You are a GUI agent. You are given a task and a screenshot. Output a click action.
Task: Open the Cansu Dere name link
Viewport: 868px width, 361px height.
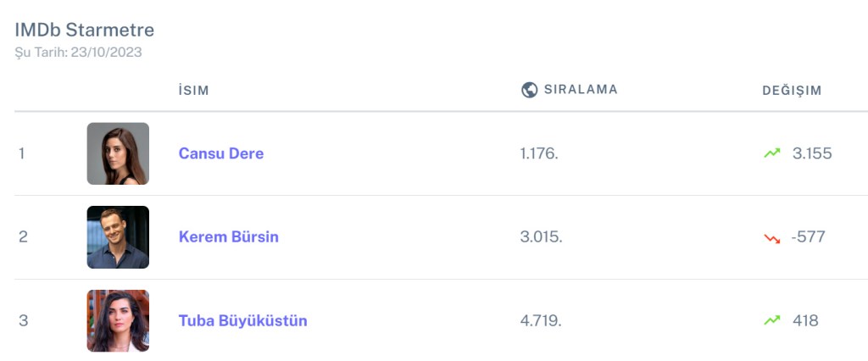pyautogui.click(x=221, y=153)
